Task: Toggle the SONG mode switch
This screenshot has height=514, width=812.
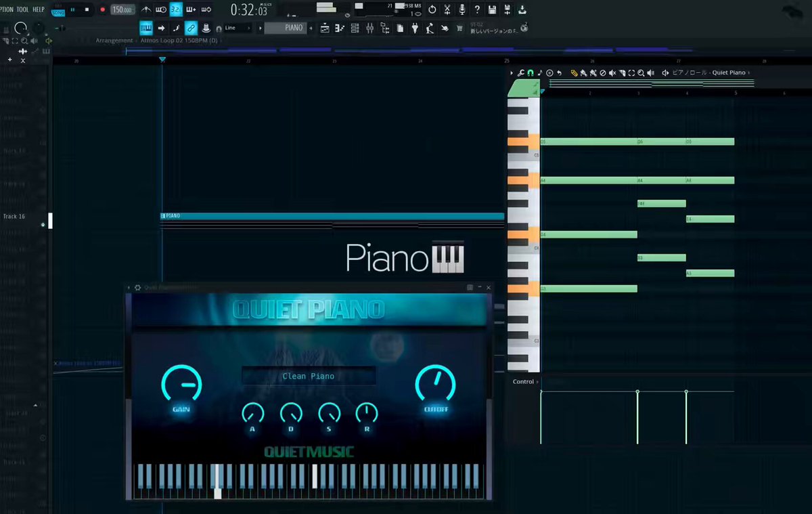Action: coord(58,13)
